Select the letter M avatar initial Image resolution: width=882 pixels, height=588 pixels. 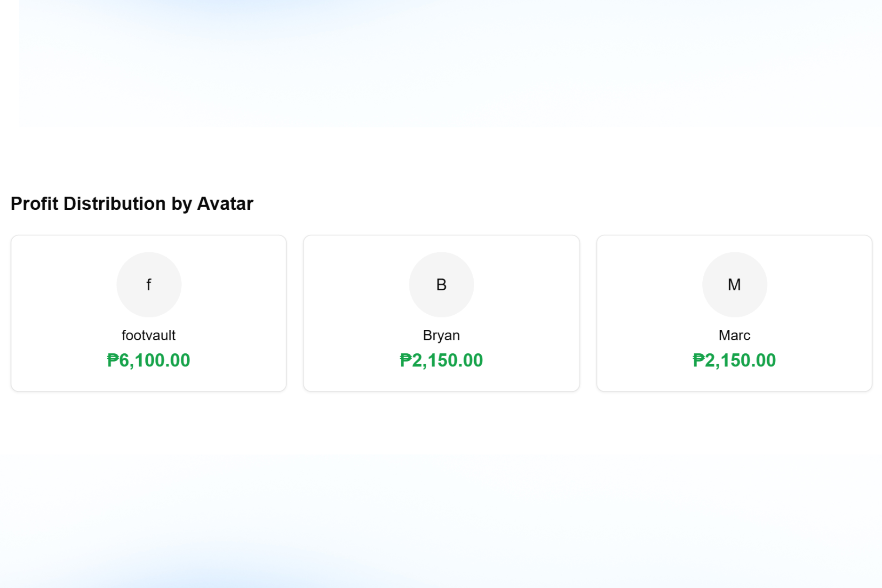(x=734, y=285)
